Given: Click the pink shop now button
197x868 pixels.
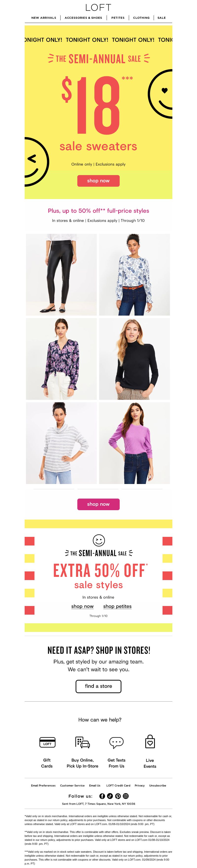Looking at the screenshot, I should pyautogui.click(x=98, y=504).
